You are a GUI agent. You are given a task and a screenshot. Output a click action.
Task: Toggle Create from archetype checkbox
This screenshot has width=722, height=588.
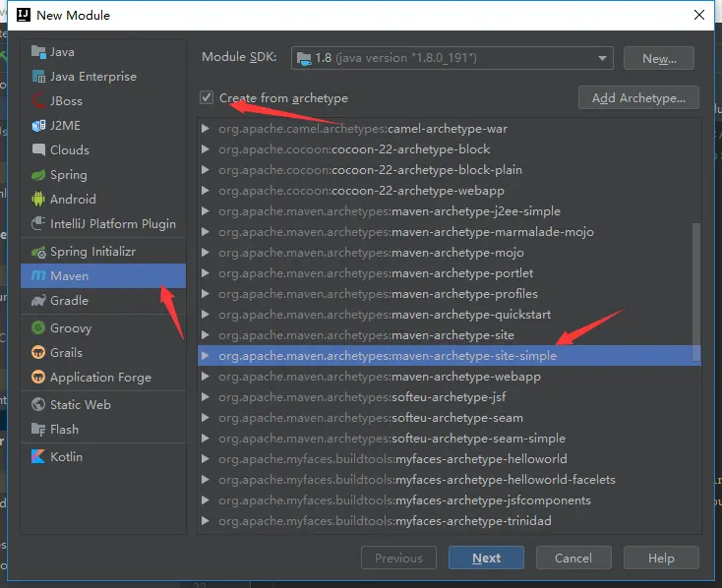coord(207,97)
